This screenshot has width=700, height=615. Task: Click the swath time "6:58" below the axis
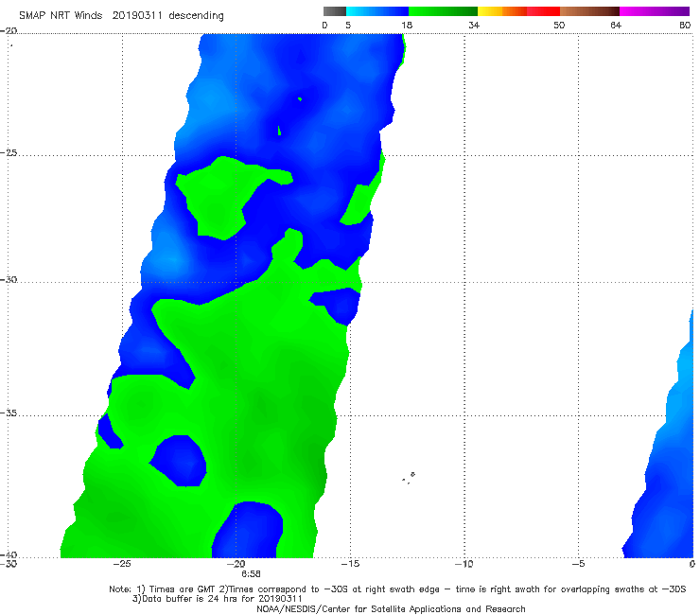pos(251,574)
